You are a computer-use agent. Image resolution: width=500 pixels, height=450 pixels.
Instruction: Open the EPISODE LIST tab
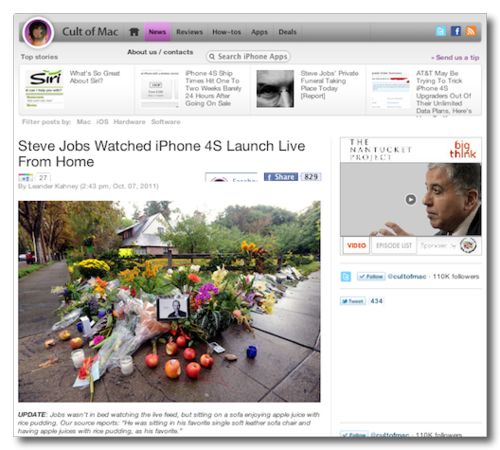[x=394, y=246]
